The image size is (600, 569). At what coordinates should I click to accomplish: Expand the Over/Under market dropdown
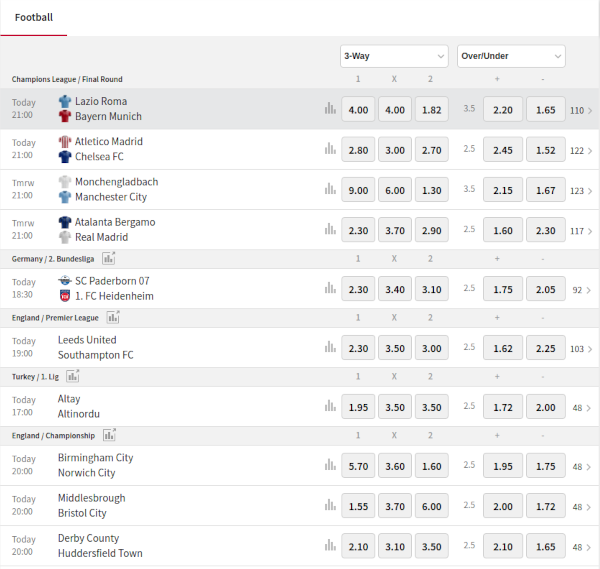(x=511, y=56)
